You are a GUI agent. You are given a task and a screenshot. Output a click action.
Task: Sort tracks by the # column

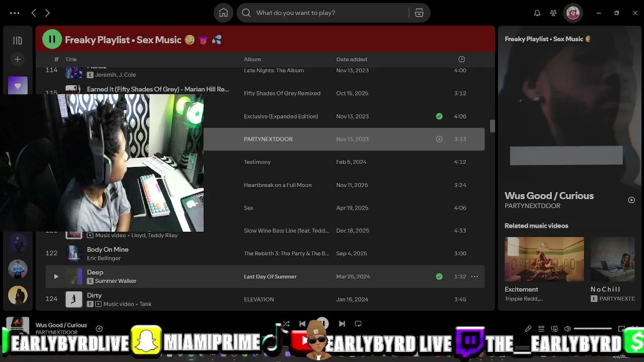pyautogui.click(x=56, y=59)
